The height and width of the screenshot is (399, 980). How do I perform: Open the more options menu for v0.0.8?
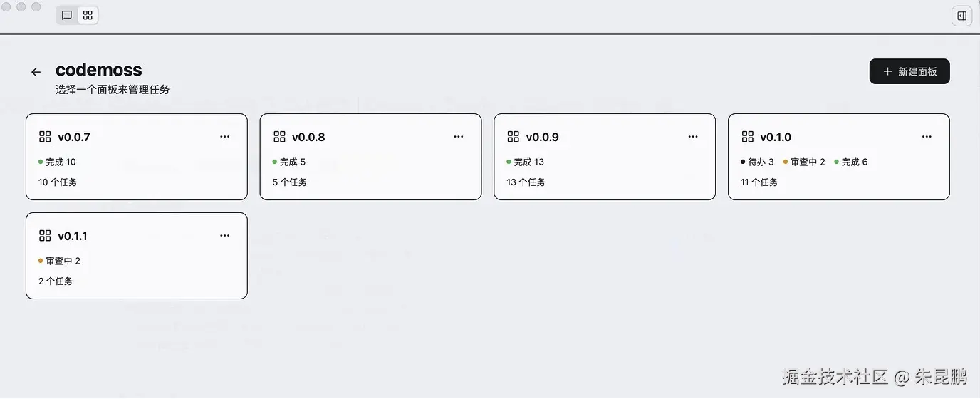pos(459,137)
